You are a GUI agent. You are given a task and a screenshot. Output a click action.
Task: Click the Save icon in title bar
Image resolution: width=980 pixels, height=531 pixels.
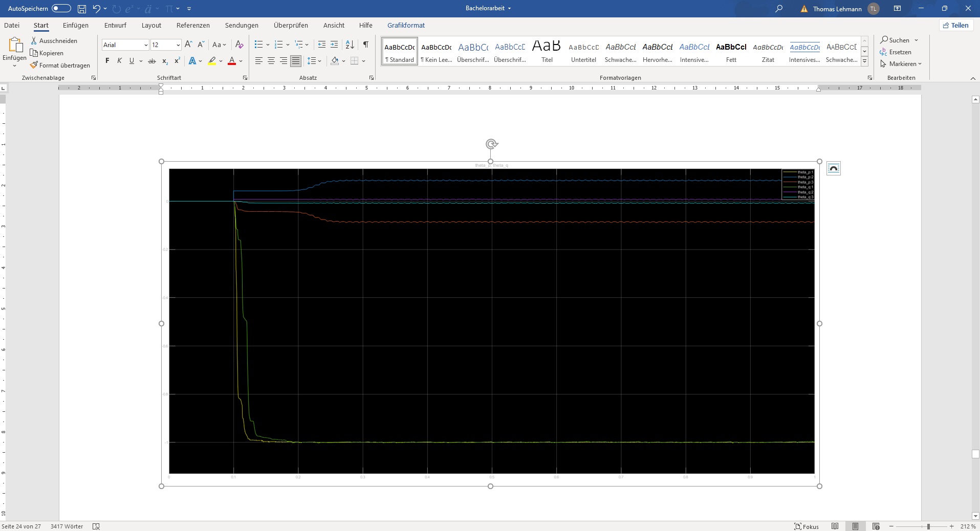coord(82,9)
